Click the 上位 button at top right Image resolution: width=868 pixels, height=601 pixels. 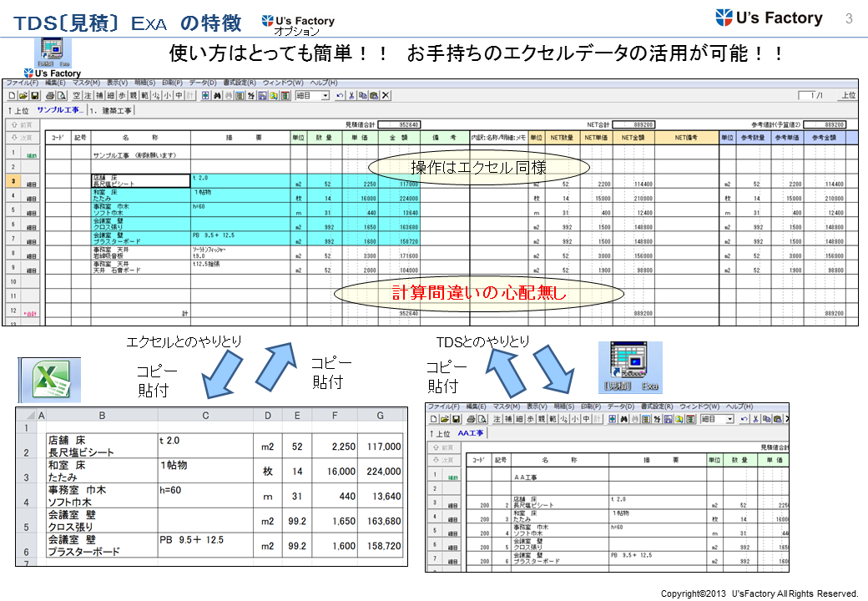click(847, 95)
